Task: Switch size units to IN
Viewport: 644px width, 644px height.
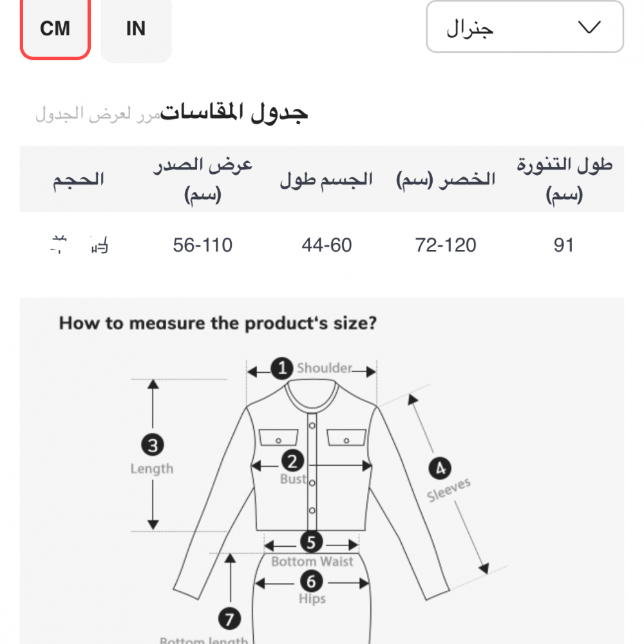Action: coord(136,29)
